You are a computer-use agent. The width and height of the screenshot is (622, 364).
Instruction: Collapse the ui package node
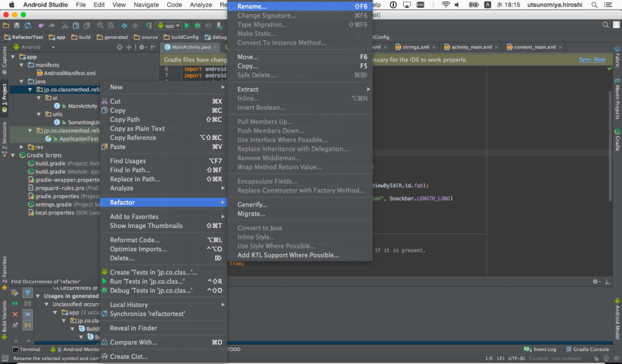(x=38, y=98)
